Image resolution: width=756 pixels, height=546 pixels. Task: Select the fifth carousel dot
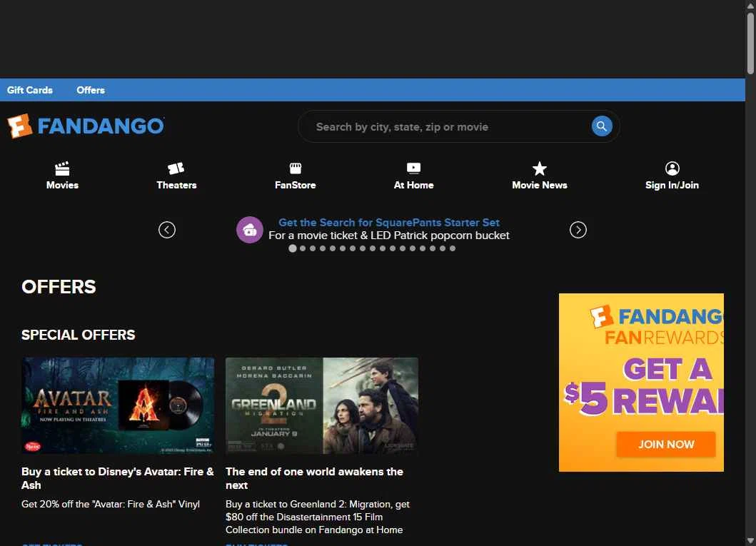coord(332,248)
